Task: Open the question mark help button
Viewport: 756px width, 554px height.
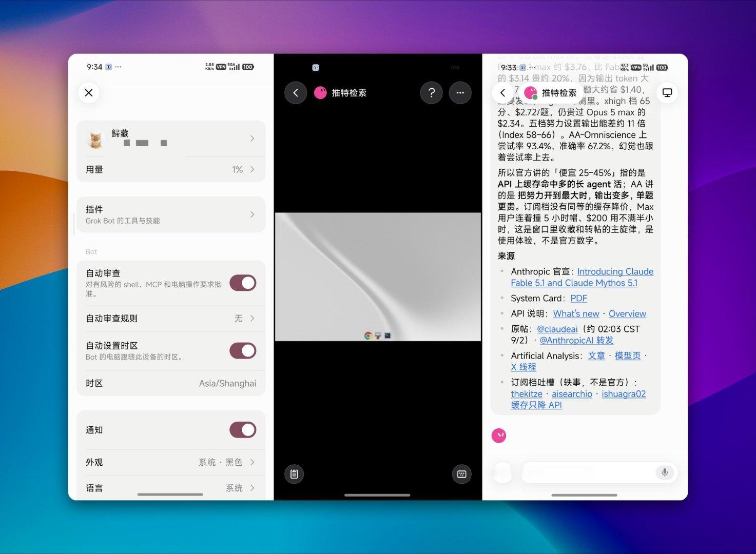Action: coord(432,93)
